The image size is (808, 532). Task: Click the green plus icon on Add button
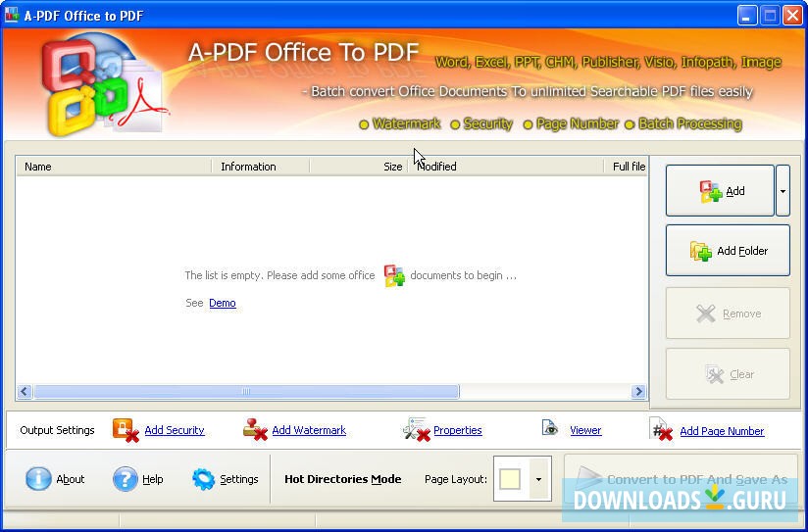[x=715, y=195]
